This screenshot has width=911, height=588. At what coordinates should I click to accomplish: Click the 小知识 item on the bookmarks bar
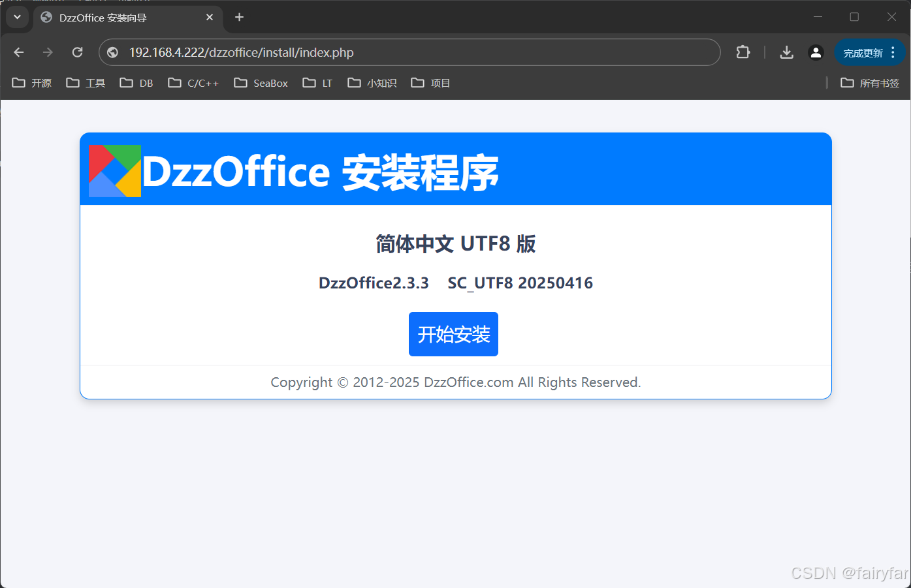pyautogui.click(x=371, y=83)
